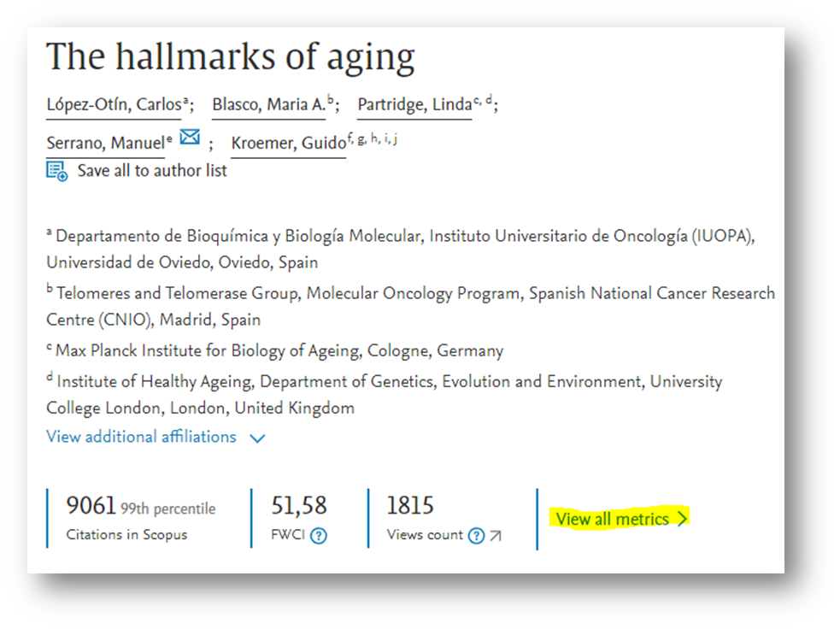Screen dimensions: 840x629
Task: Select author Serrano, Manuel name
Action: pyautogui.click(x=104, y=144)
